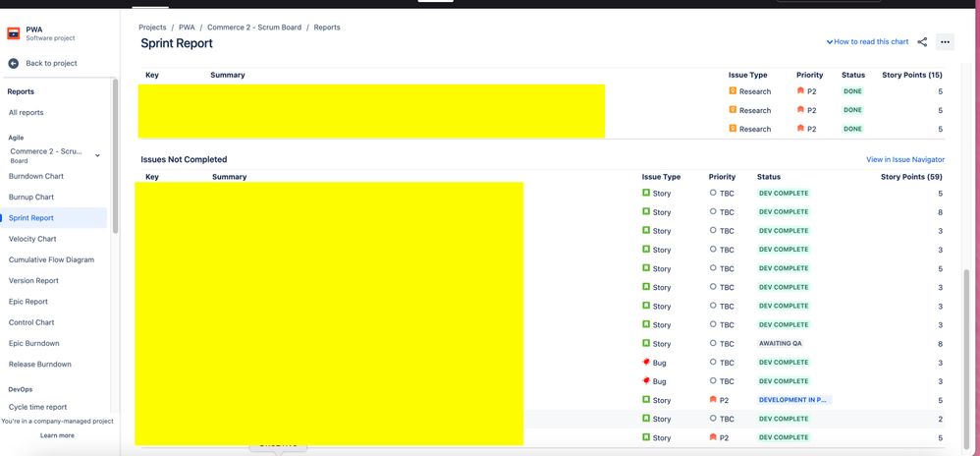Open Release Burndown report
980x456 pixels.
[x=40, y=364]
